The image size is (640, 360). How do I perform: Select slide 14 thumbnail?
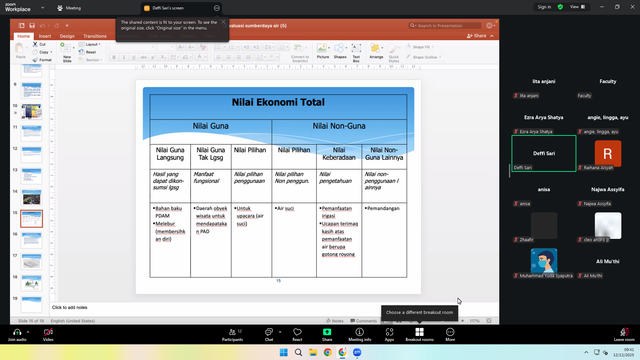tap(31, 198)
